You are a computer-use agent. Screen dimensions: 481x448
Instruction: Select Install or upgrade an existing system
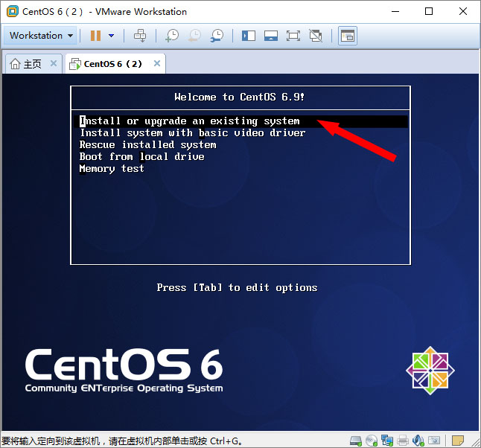[190, 121]
